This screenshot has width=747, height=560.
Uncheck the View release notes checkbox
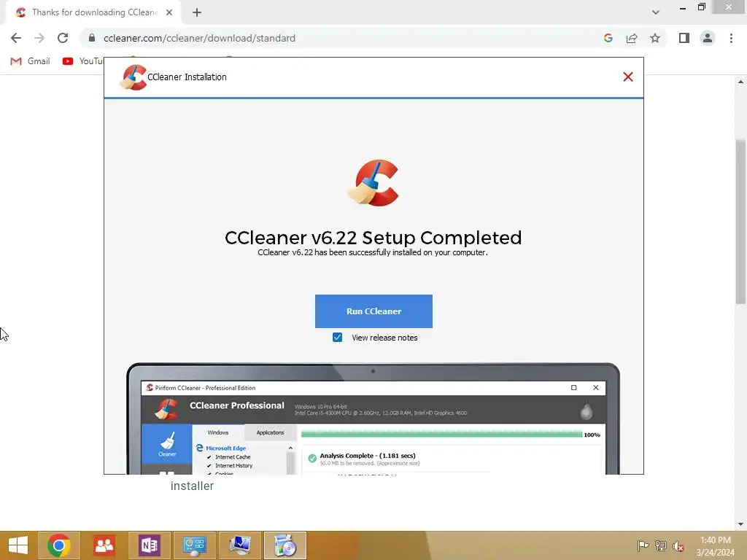pyautogui.click(x=337, y=338)
